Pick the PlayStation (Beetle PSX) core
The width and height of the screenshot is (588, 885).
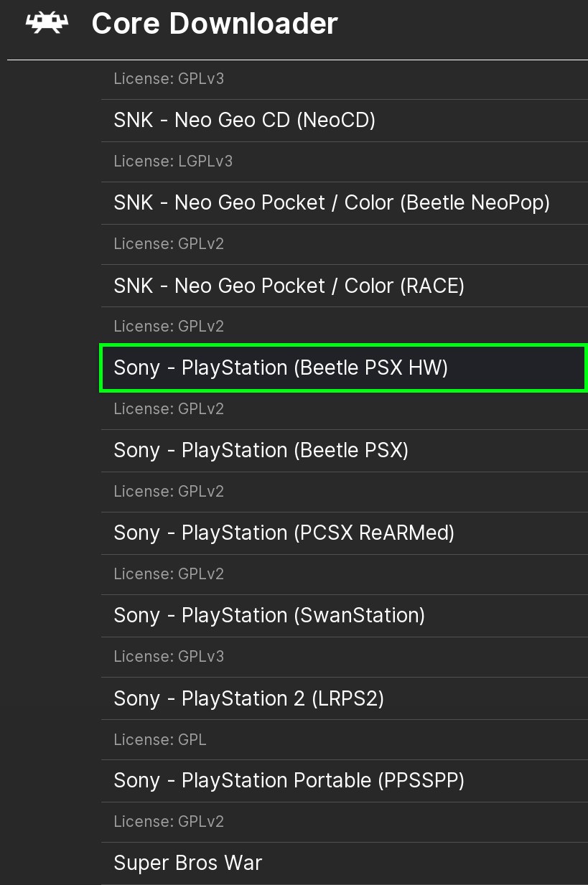261,451
